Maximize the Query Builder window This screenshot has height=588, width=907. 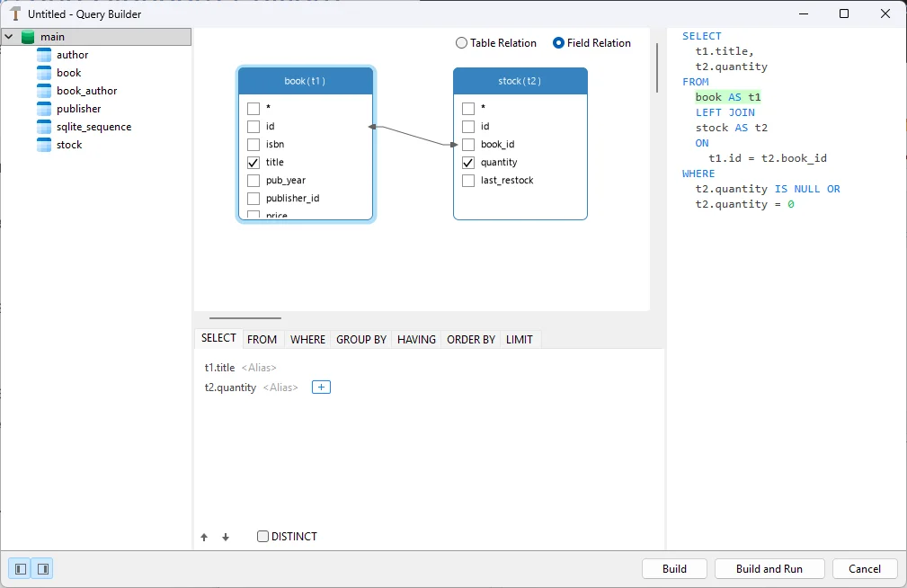tap(844, 13)
